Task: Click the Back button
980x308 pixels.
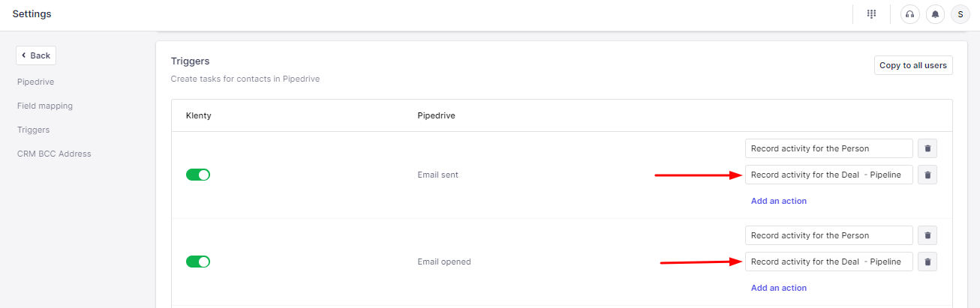Action: 36,55
